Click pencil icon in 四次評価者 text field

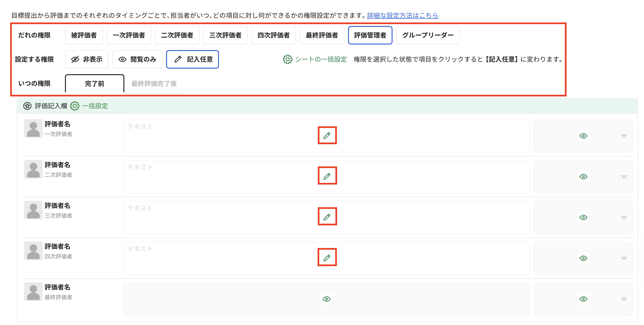pos(327,258)
